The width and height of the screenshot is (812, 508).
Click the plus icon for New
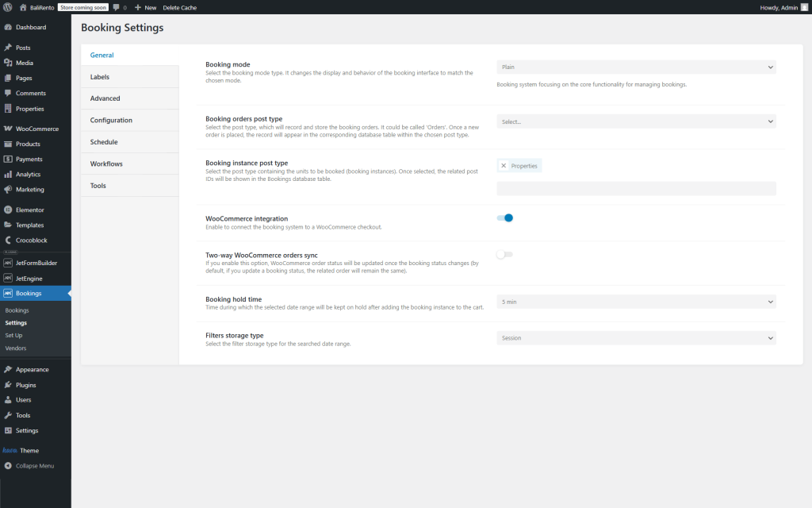click(138, 7)
